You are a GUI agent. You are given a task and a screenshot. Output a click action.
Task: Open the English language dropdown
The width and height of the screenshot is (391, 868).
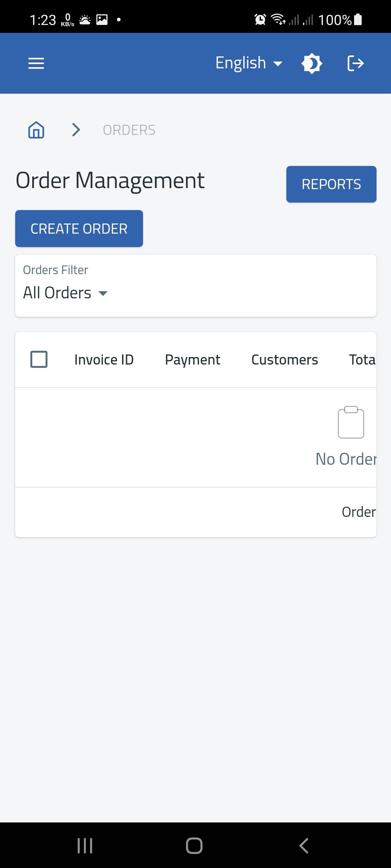(x=249, y=63)
